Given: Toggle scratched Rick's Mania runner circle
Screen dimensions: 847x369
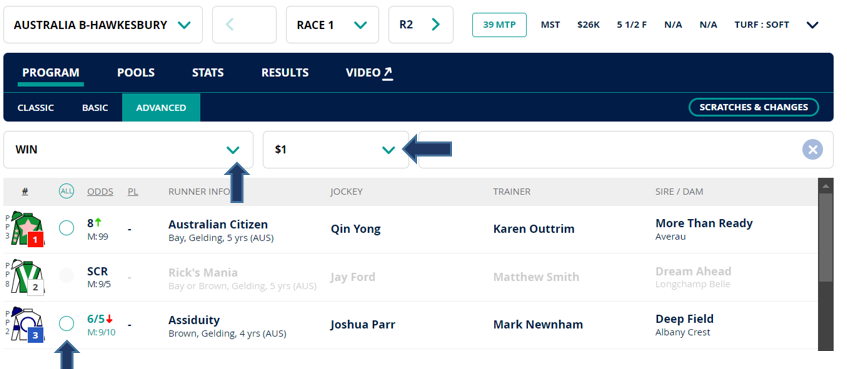Looking at the screenshot, I should click(x=66, y=276).
